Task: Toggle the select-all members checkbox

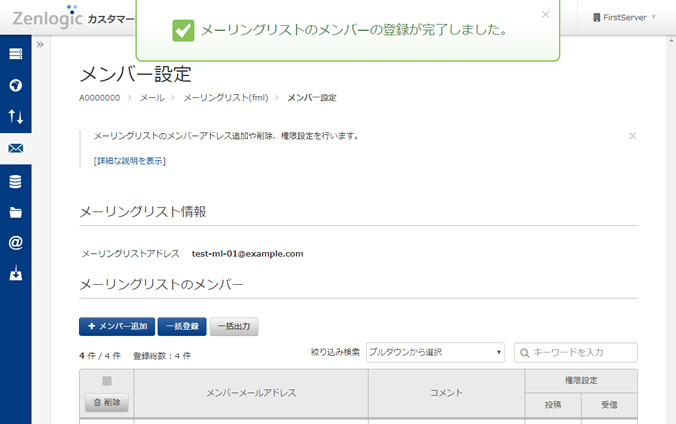Action: tap(107, 381)
